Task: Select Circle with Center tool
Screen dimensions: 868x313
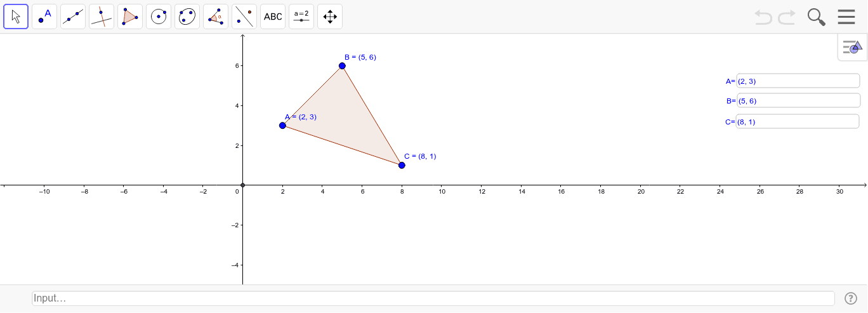Action: point(159,17)
